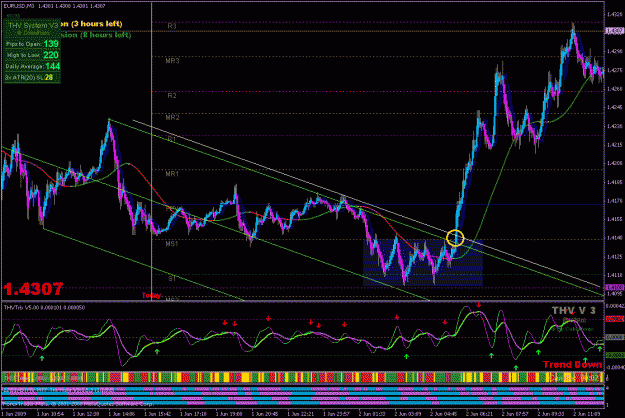
Task: Select the MS1 pivot level label
Action: (172, 244)
